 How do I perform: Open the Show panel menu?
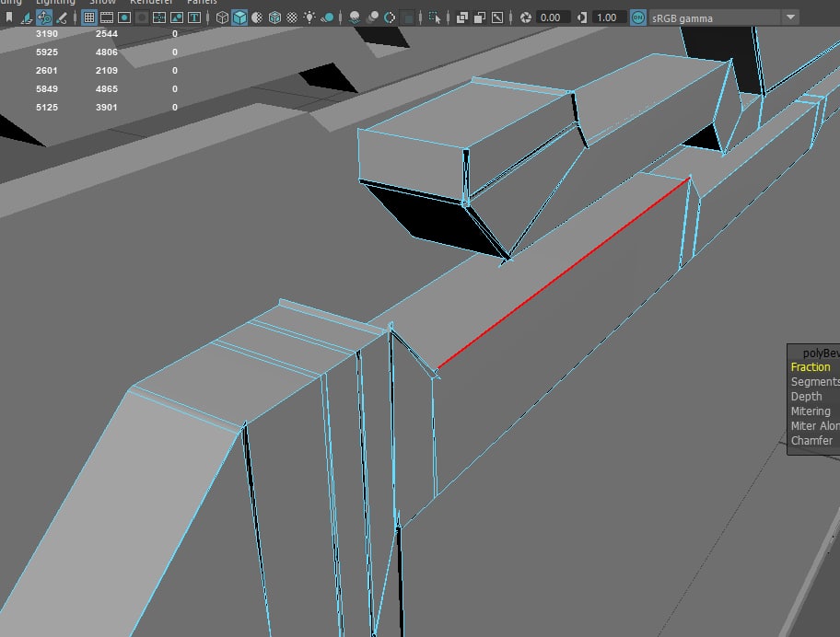[x=102, y=2]
